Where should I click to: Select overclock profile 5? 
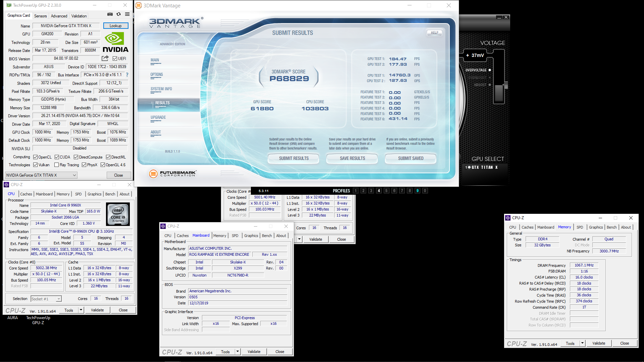(x=386, y=191)
